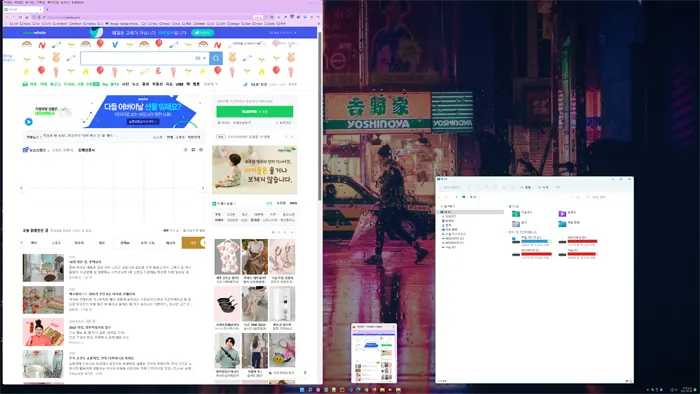Open the strawberry-print dress shopping thumbnail
This screenshot has height=394, width=700.
coord(228,257)
